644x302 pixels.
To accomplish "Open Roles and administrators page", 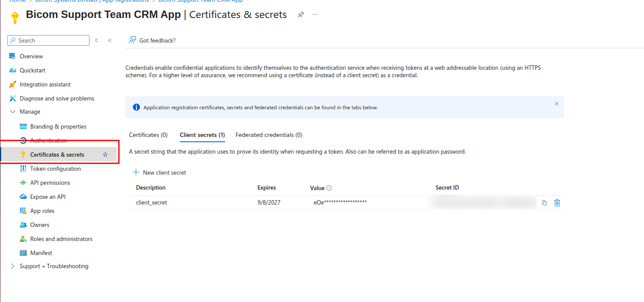I will point(61,239).
